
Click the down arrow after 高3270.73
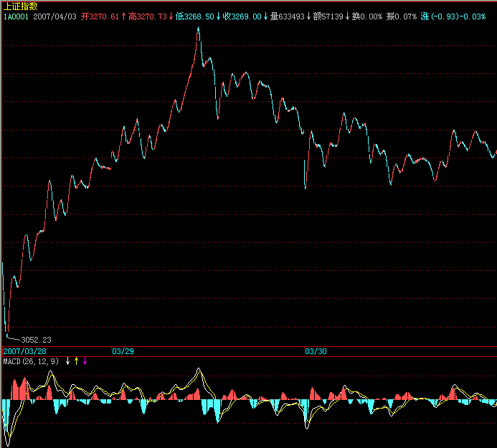click(x=171, y=15)
